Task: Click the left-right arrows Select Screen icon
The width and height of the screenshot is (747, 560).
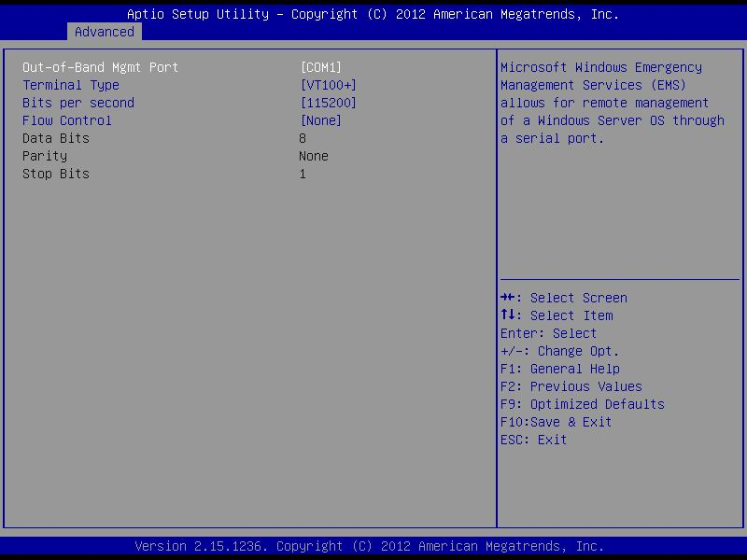Action: pyautogui.click(x=509, y=298)
